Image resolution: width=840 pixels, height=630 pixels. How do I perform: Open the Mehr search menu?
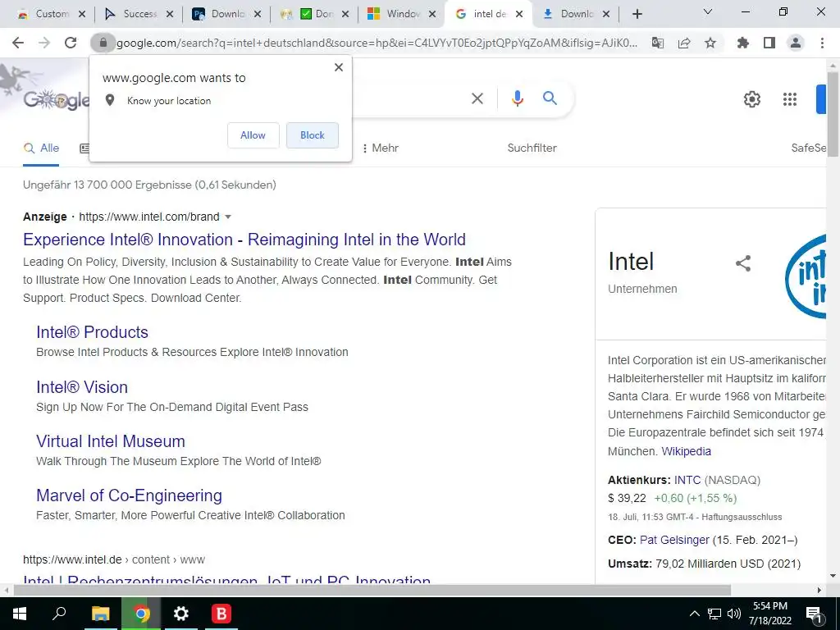pyautogui.click(x=381, y=148)
